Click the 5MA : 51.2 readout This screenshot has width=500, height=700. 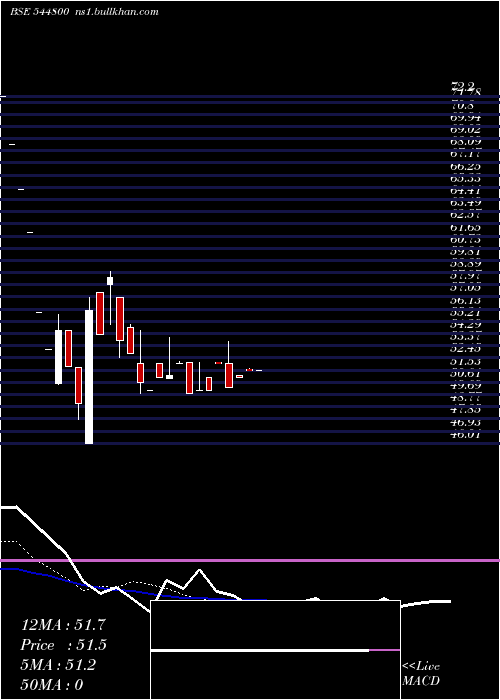(x=58, y=665)
